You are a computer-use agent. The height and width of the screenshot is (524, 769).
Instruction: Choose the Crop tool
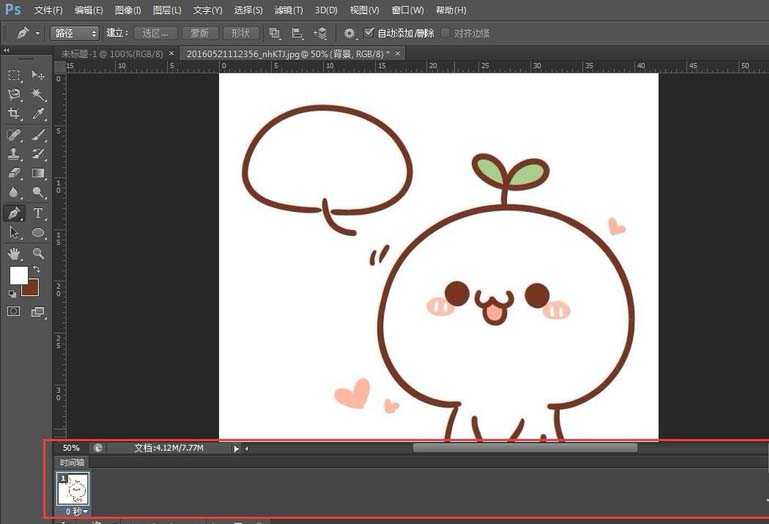[x=14, y=114]
